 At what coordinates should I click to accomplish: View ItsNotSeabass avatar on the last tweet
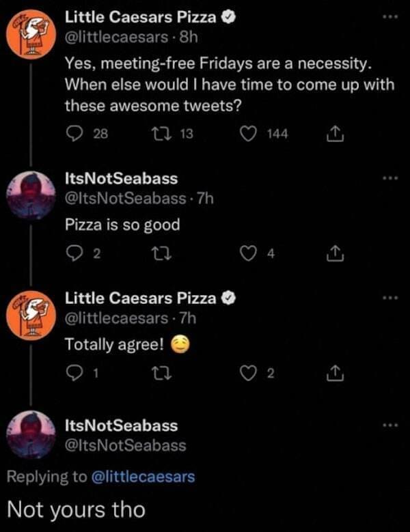tap(30, 433)
